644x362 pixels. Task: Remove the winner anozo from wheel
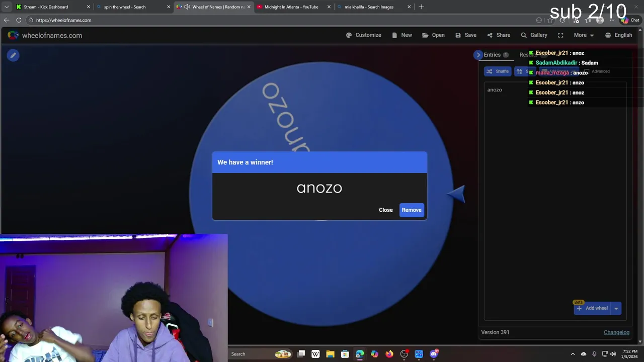coord(412,210)
